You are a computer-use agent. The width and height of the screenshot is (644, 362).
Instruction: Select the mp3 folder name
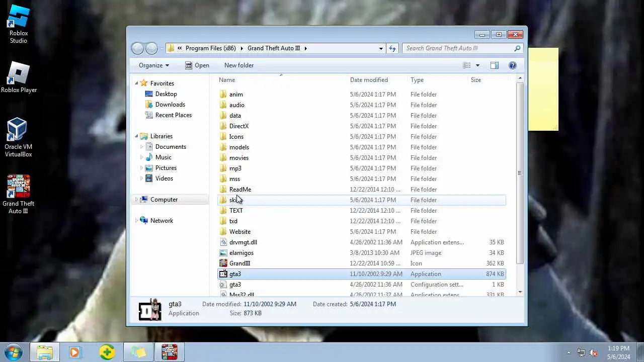tap(235, 168)
